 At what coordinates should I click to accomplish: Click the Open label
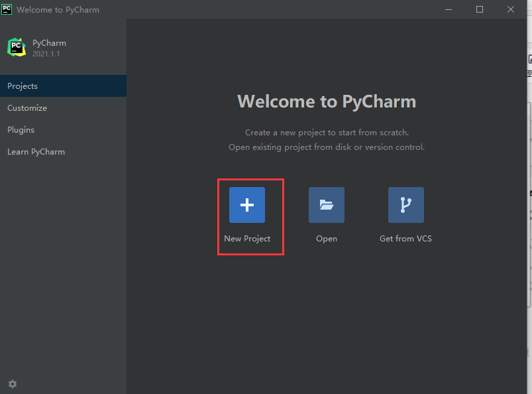(x=327, y=239)
